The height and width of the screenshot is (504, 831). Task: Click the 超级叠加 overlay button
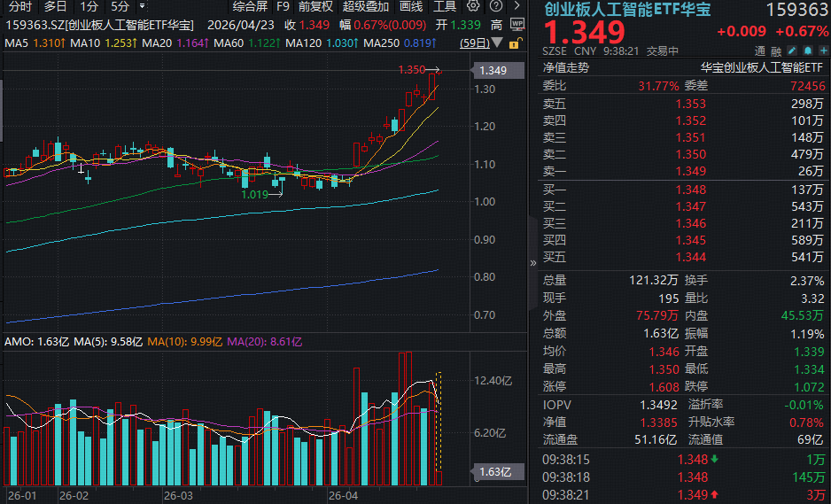click(x=365, y=6)
